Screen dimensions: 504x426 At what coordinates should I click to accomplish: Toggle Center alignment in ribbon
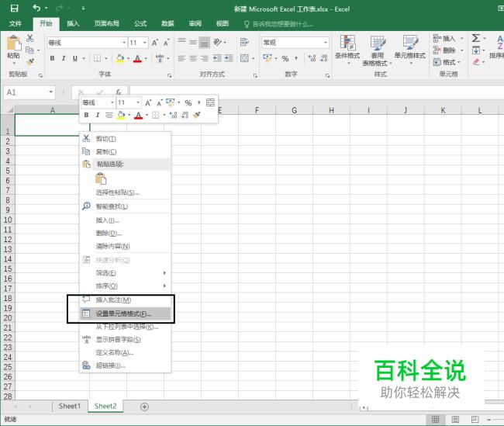[193, 58]
